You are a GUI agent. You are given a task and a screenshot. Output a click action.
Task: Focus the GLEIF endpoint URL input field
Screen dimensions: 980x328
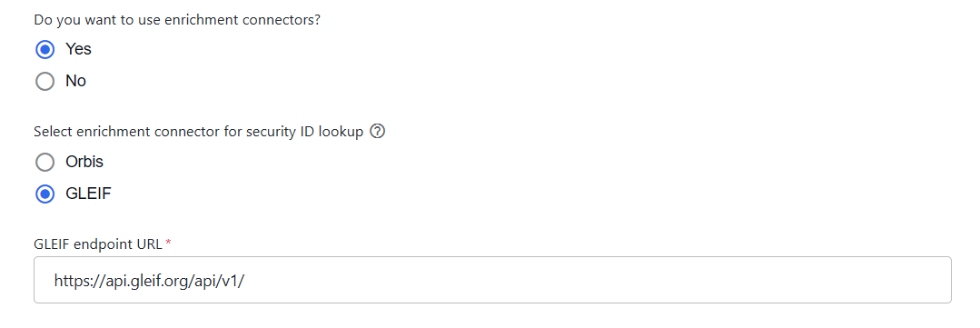click(x=492, y=280)
